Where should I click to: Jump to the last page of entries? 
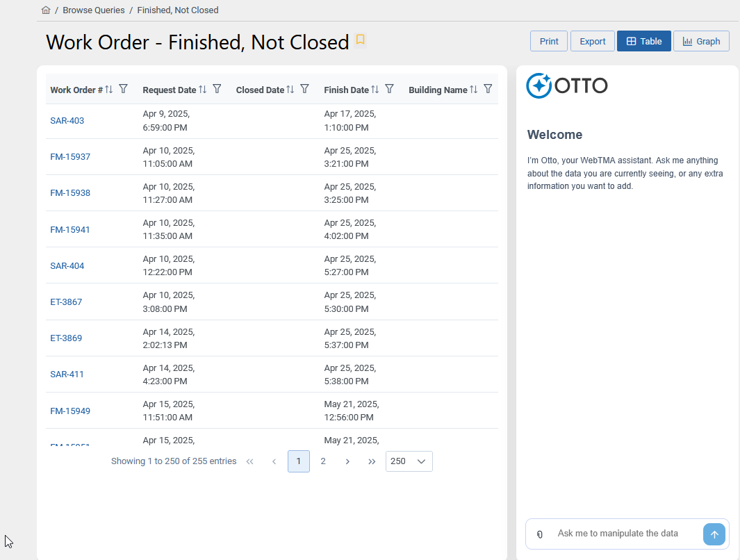tap(372, 461)
